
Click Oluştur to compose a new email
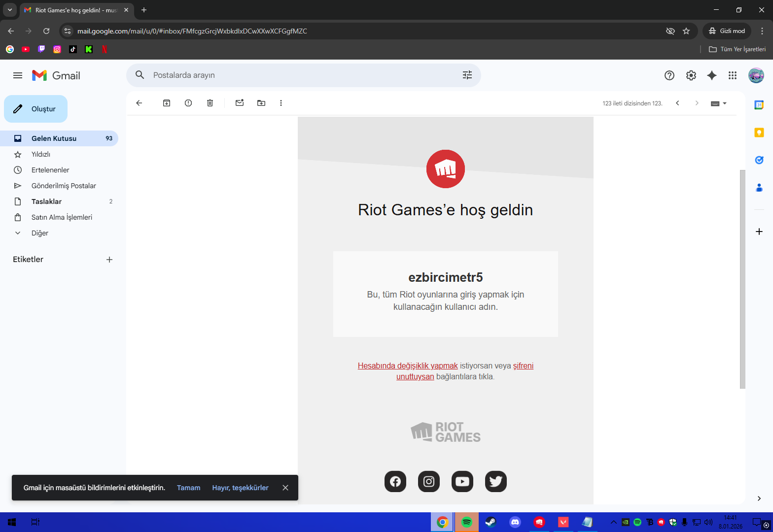(35, 109)
